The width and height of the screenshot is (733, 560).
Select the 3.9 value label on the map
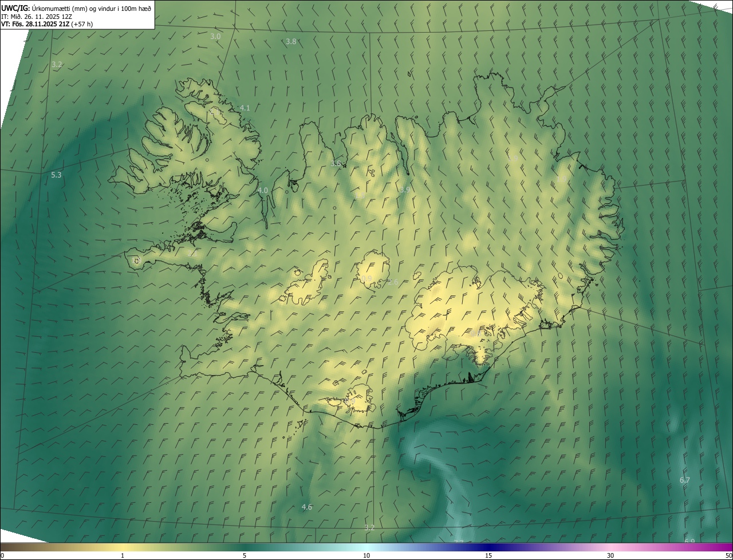click(405, 190)
